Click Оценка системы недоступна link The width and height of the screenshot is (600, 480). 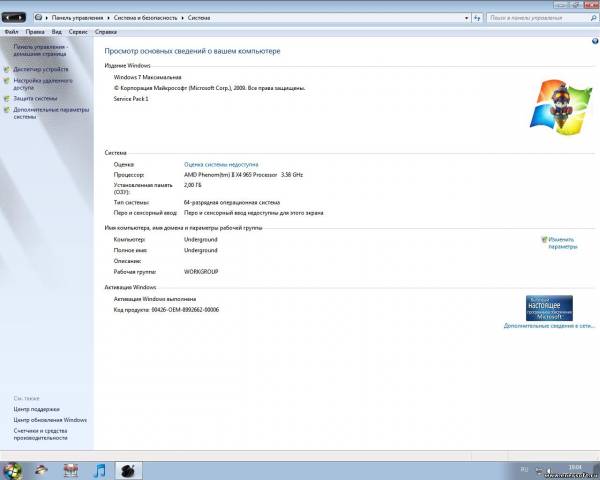coord(221,165)
